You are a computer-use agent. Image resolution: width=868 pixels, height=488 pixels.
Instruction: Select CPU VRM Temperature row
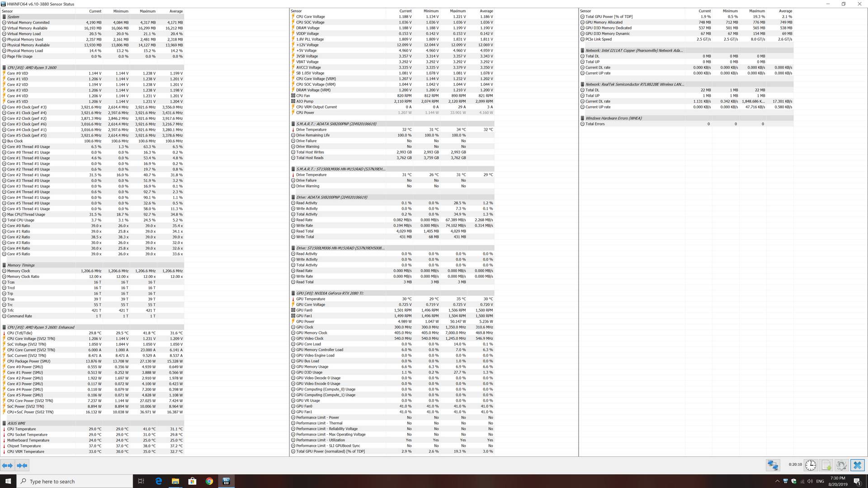click(93, 451)
